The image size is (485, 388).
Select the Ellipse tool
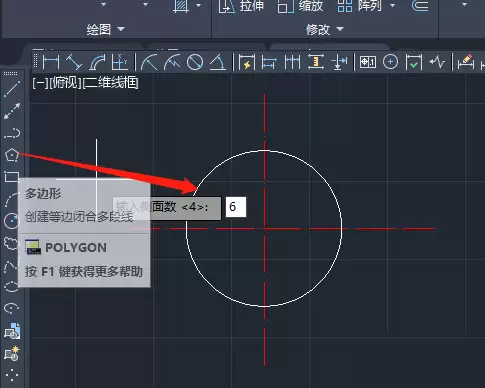pyautogui.click(x=12, y=287)
